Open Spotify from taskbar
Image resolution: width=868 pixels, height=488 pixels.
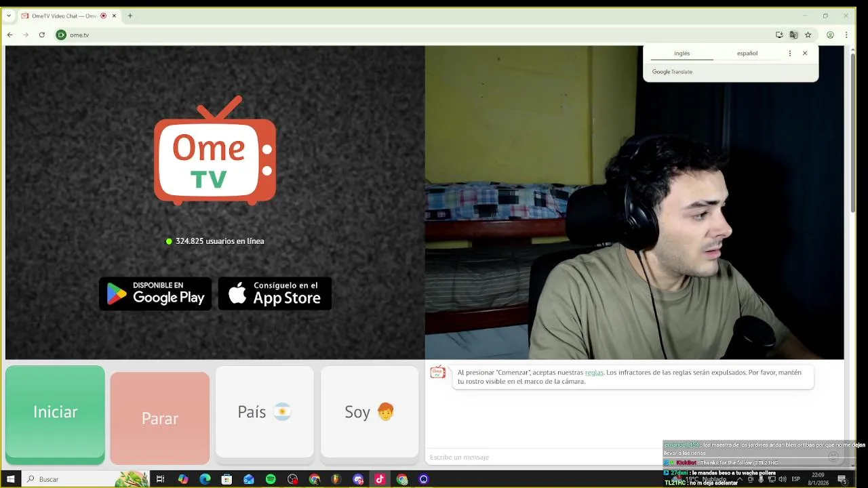coord(271,479)
